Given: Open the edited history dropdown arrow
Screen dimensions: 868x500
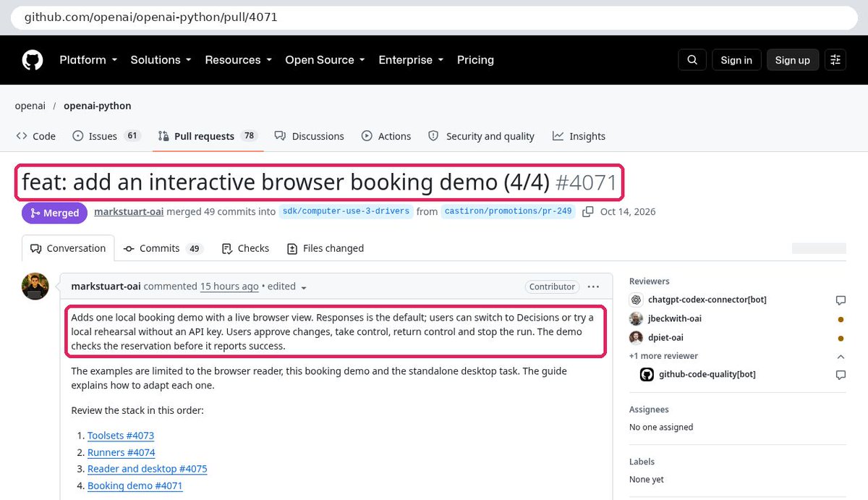Looking at the screenshot, I should (304, 288).
